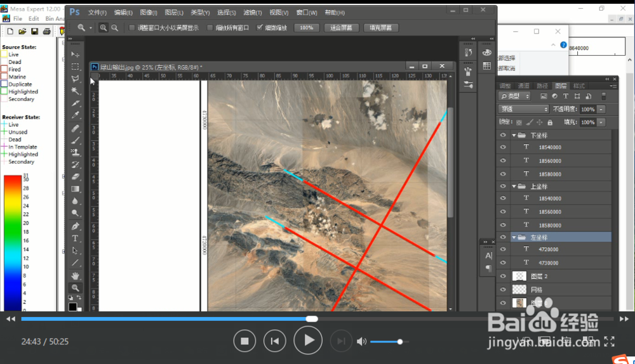This screenshot has width=635, height=364.
Task: Filter layers by type layers icon
Action: coord(565,96)
